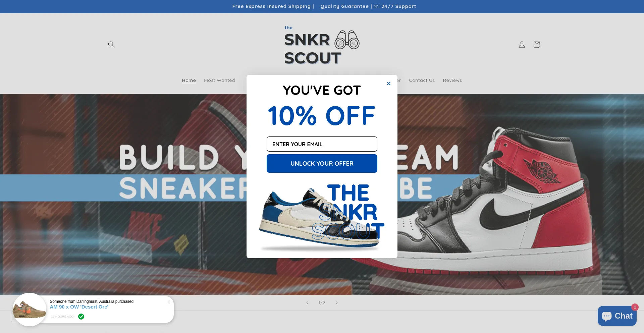Focus the Enter Your Email field
This screenshot has height=333, width=644.
[x=322, y=144]
